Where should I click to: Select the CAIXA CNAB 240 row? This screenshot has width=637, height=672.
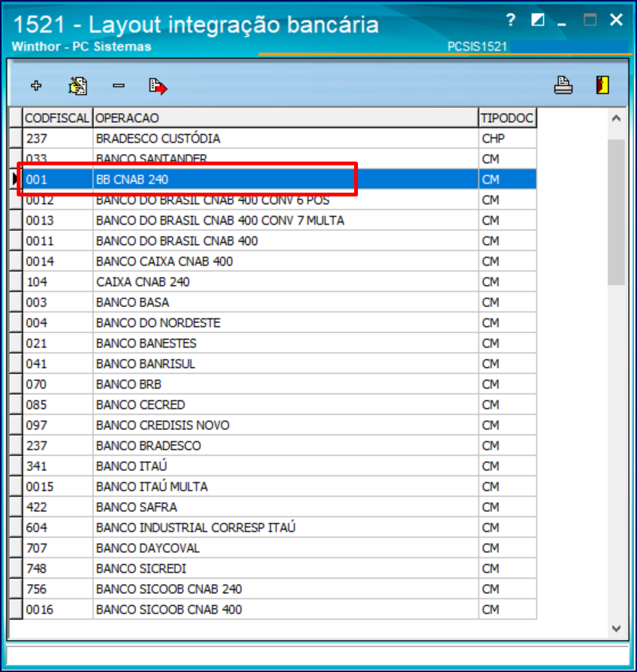(227, 281)
